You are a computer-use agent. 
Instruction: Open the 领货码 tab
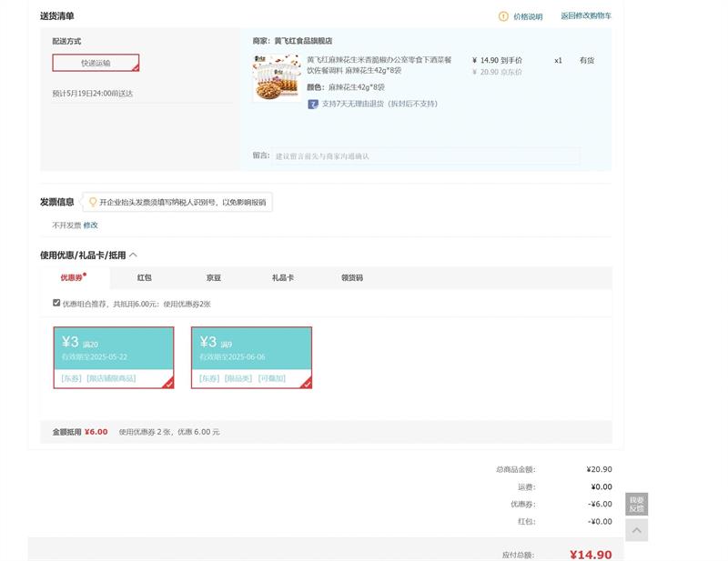click(x=352, y=278)
